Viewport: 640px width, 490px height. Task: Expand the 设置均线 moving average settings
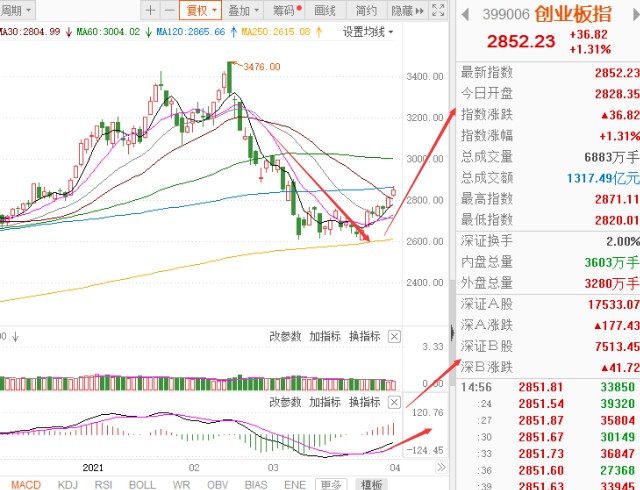[x=368, y=32]
